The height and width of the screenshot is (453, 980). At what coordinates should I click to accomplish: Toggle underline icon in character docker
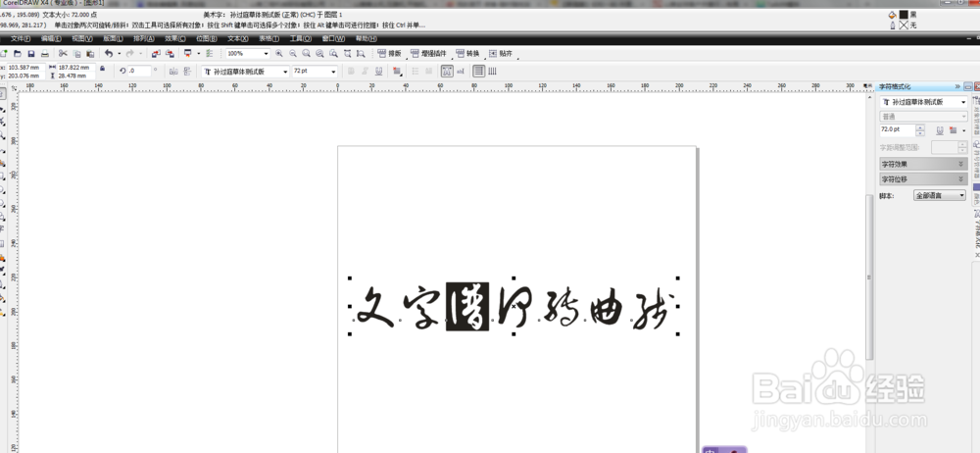(x=940, y=130)
